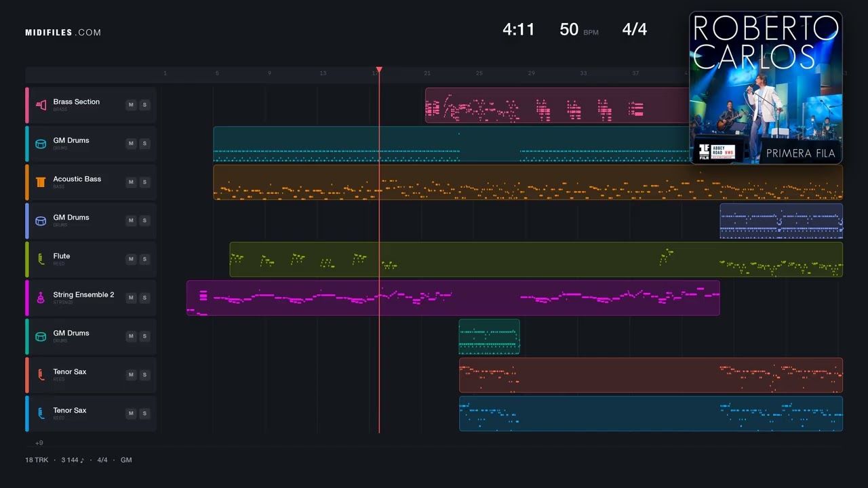
Task: Click the green GM Drums drum icon
Action: coord(41,337)
